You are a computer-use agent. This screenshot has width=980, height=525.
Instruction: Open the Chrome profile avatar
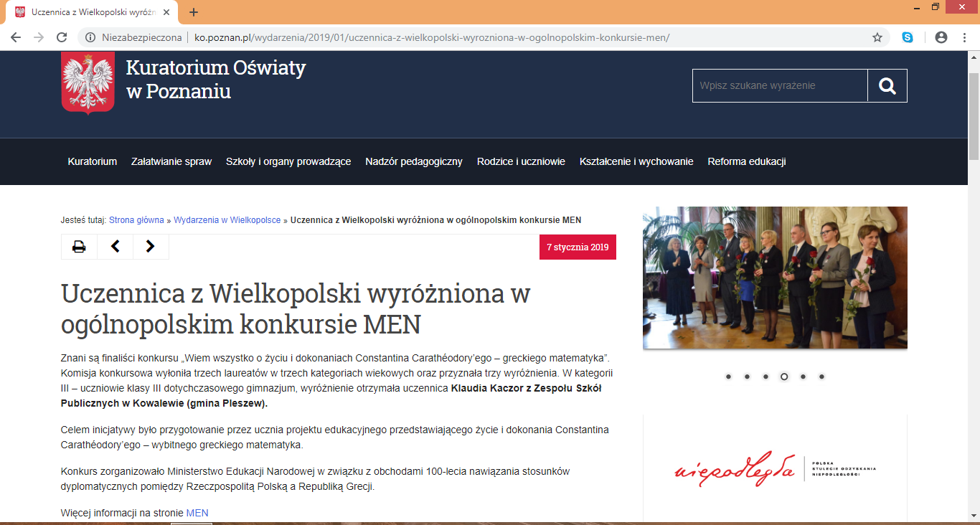941,37
